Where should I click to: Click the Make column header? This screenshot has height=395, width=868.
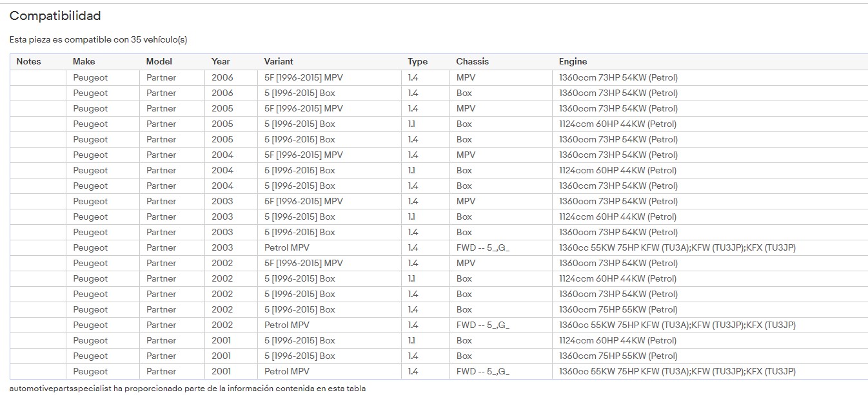tap(84, 62)
